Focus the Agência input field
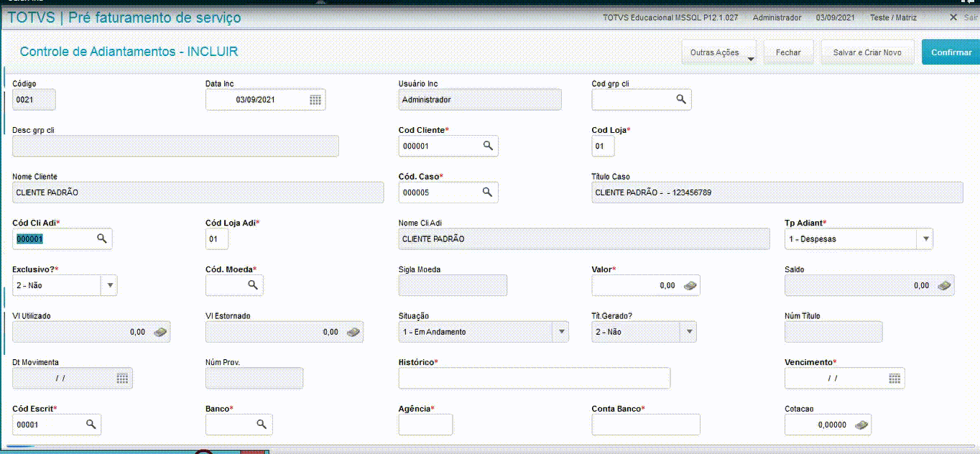 coord(425,425)
